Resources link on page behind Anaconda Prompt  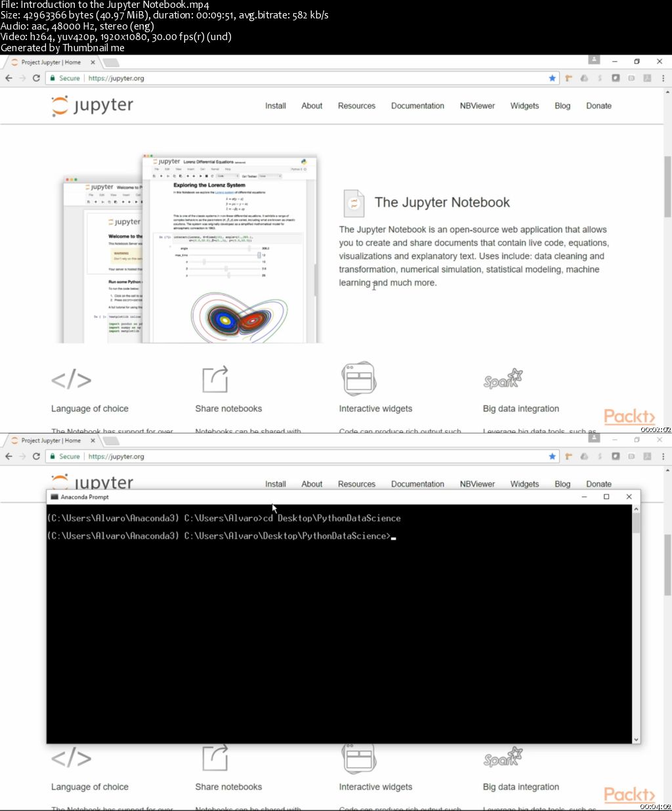(357, 484)
